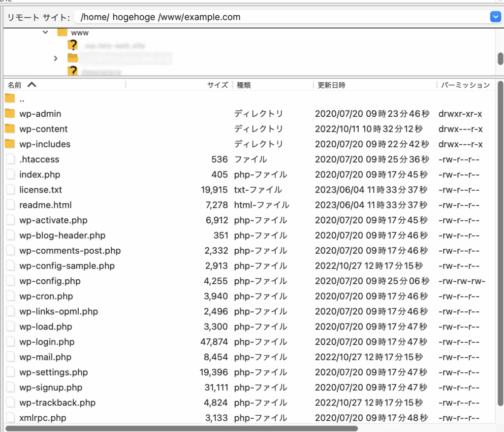Select the www folder in the tree

tap(80, 33)
